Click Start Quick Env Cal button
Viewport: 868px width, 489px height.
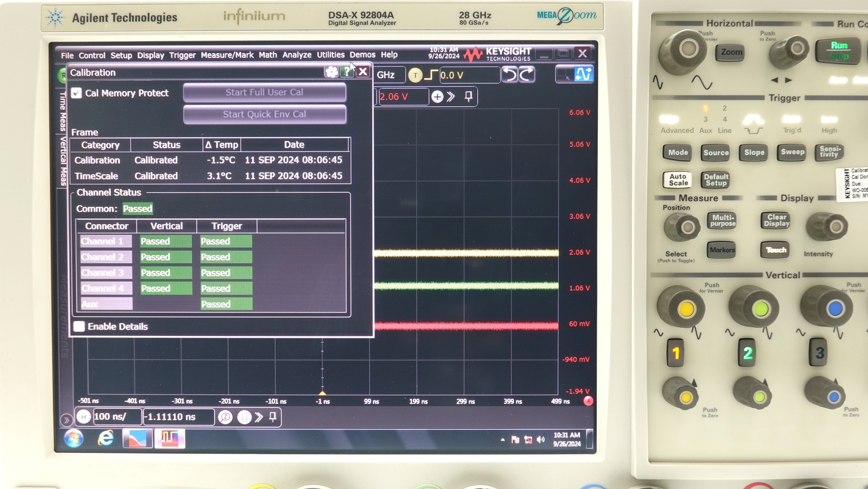265,114
